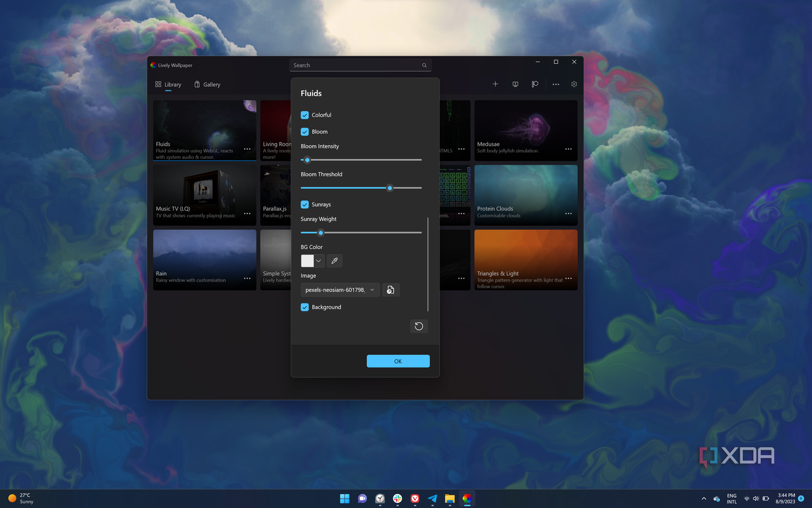The width and height of the screenshot is (812, 508).
Task: Click the Patreon support icon
Action: (x=535, y=84)
